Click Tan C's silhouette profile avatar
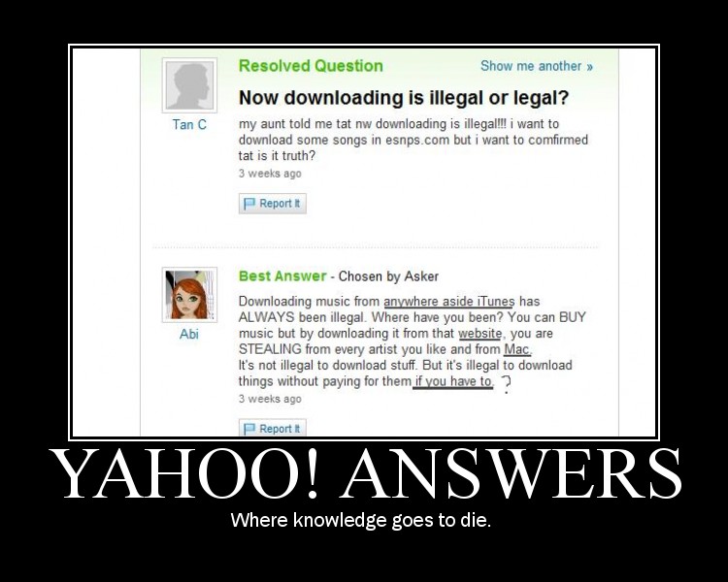The image size is (728, 582). point(189,85)
